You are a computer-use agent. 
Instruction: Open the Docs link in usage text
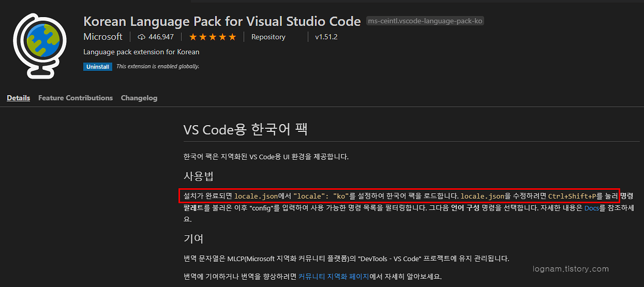click(592, 208)
